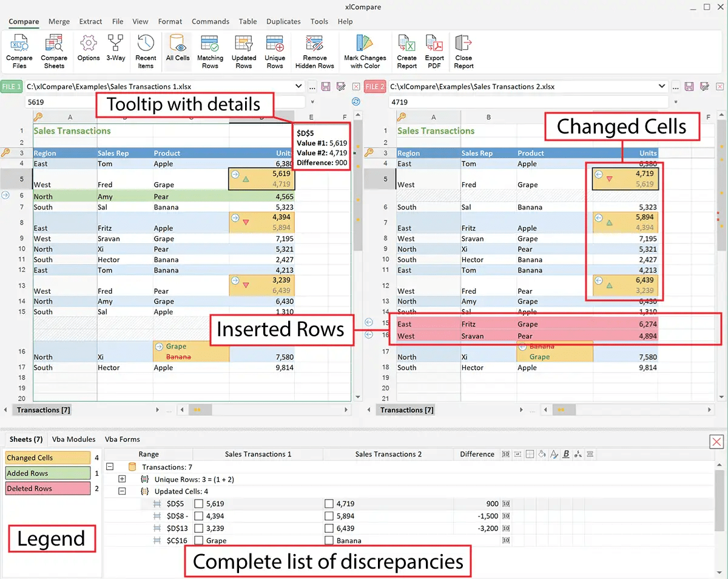Screen dimensions: 728x579
Task: Export the comparison report to PDF
Action: point(434,51)
